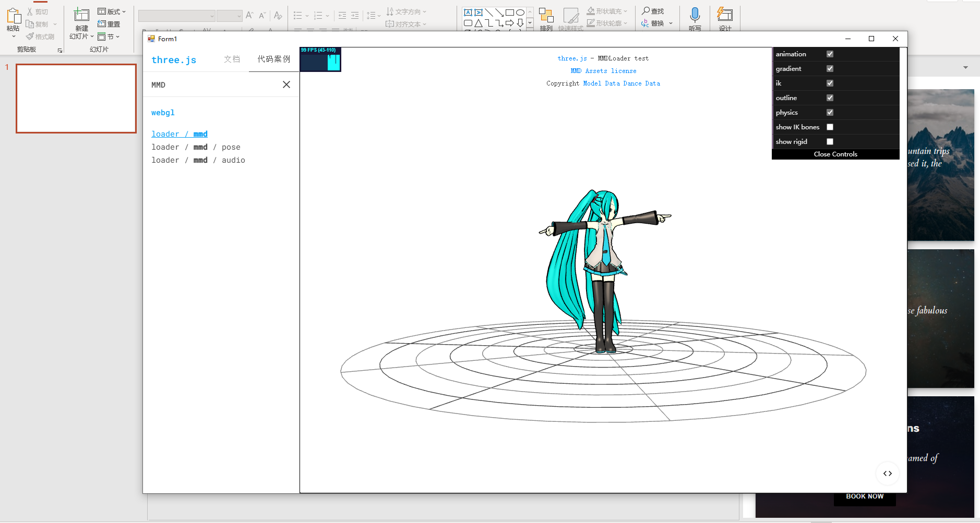Open the bullets list dropdown arrow
Image resolution: width=980 pixels, height=523 pixels.
[307, 16]
